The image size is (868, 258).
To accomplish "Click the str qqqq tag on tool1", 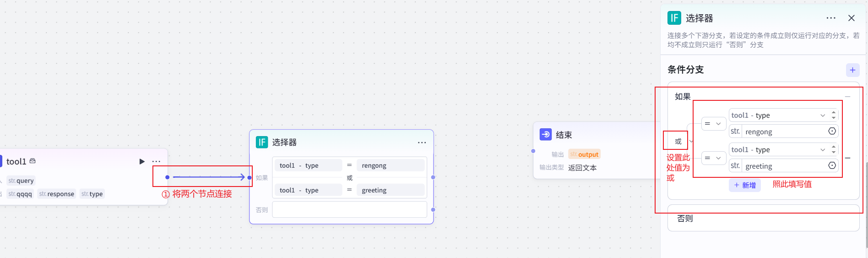I will (x=20, y=194).
